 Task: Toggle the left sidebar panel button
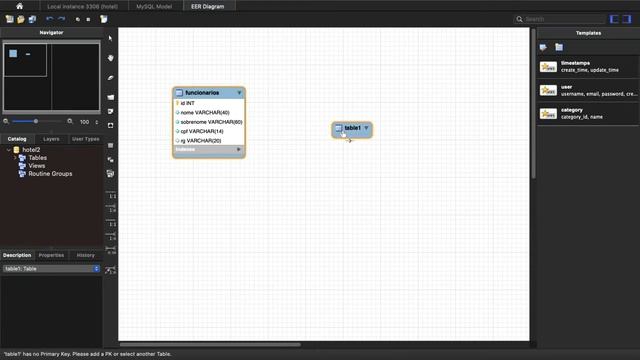point(614,19)
